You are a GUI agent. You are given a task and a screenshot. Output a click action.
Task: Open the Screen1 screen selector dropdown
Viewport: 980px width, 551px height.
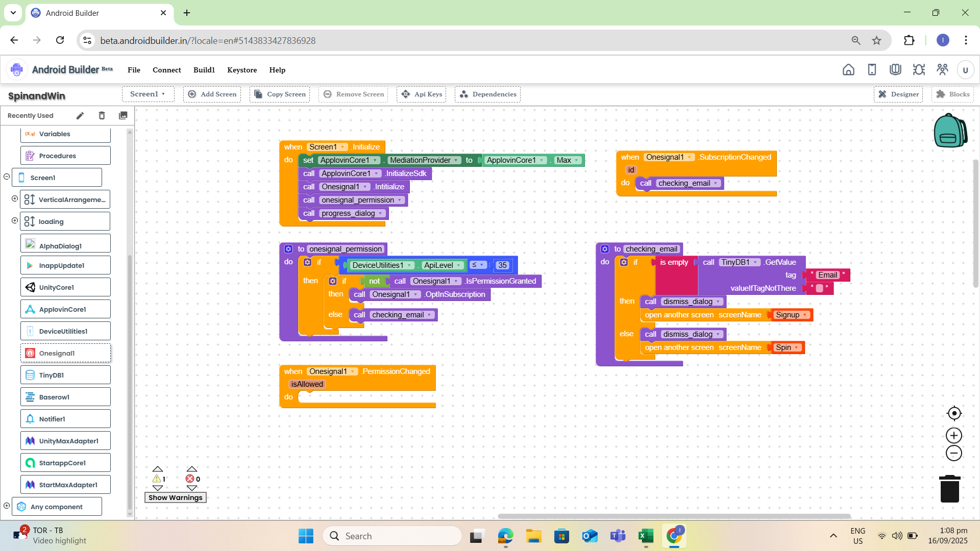pyautogui.click(x=148, y=94)
